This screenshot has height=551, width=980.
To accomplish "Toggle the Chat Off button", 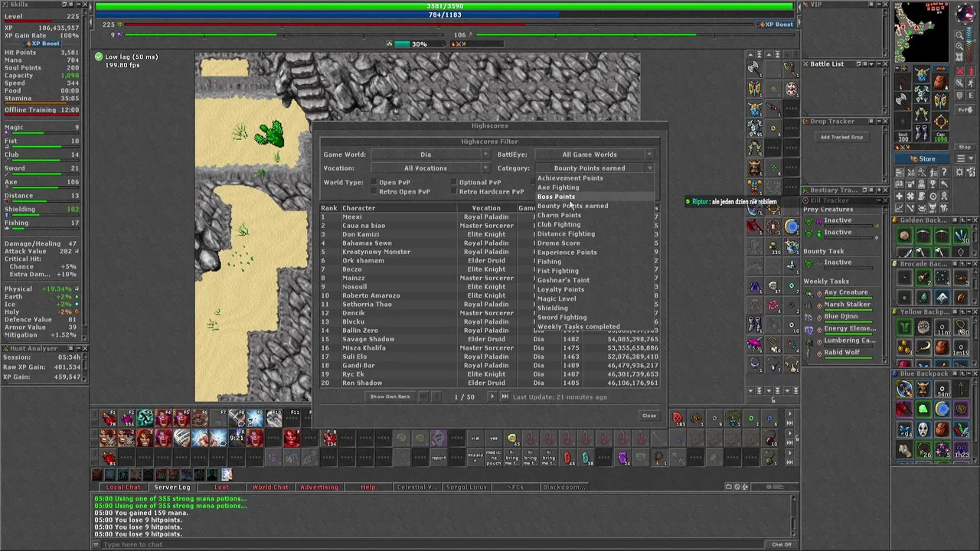I will (782, 544).
